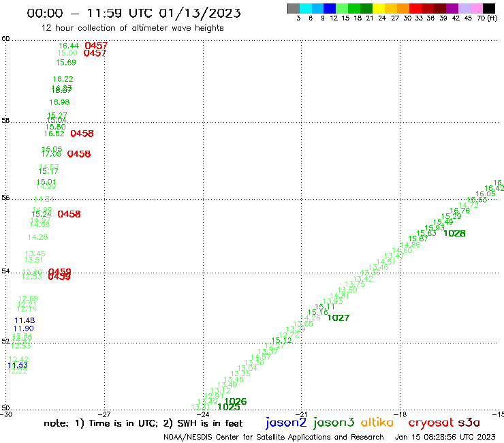Viewport: 504px width, 443px height.
Task: Click the cyan legend color swatch
Action: click(x=306, y=8)
